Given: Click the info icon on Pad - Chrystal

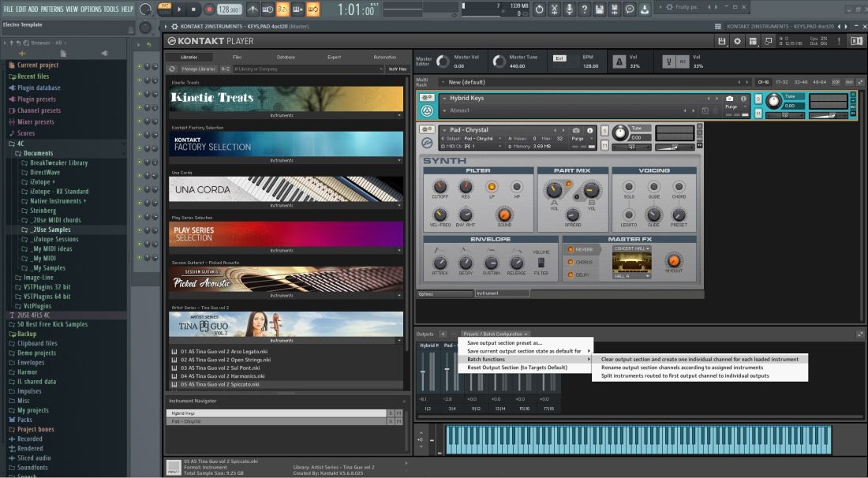Looking at the screenshot, I should [x=590, y=130].
